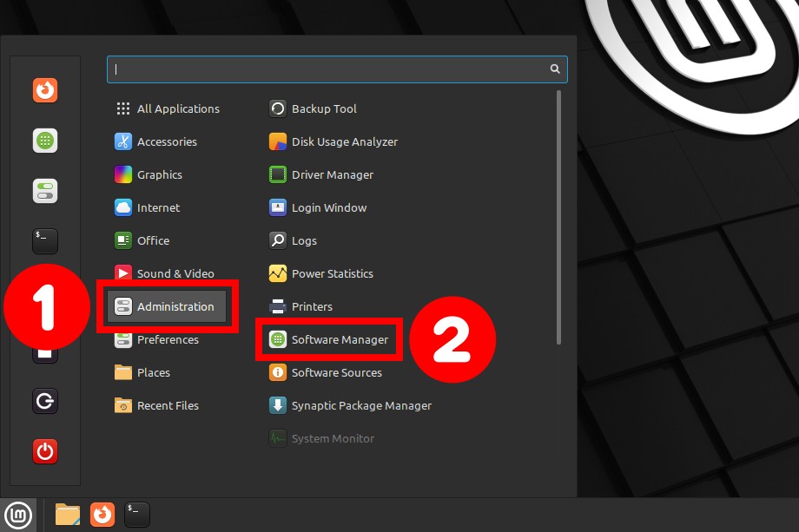Open Printers settings
This screenshot has width=799, height=532.
pos(300,306)
